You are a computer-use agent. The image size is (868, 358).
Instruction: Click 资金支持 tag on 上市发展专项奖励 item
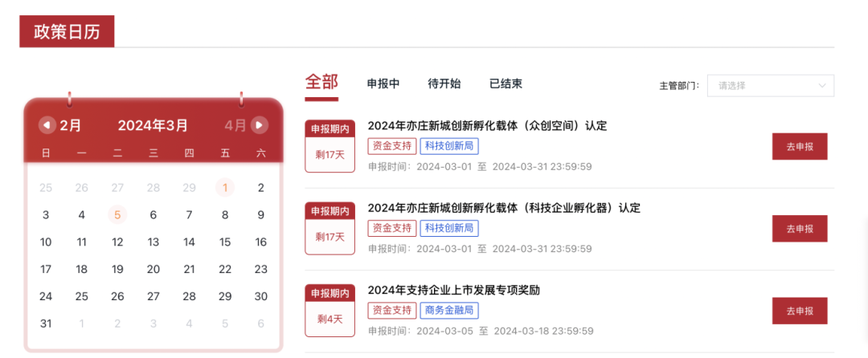click(x=392, y=310)
